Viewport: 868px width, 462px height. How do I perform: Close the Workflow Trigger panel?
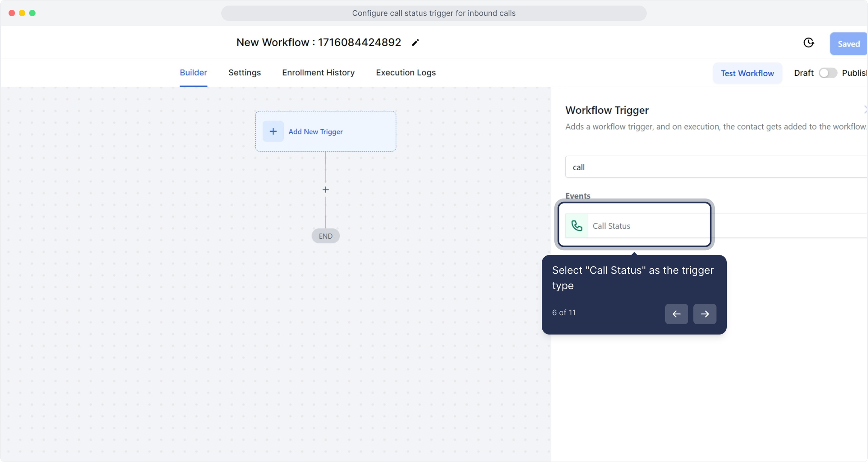point(865,110)
